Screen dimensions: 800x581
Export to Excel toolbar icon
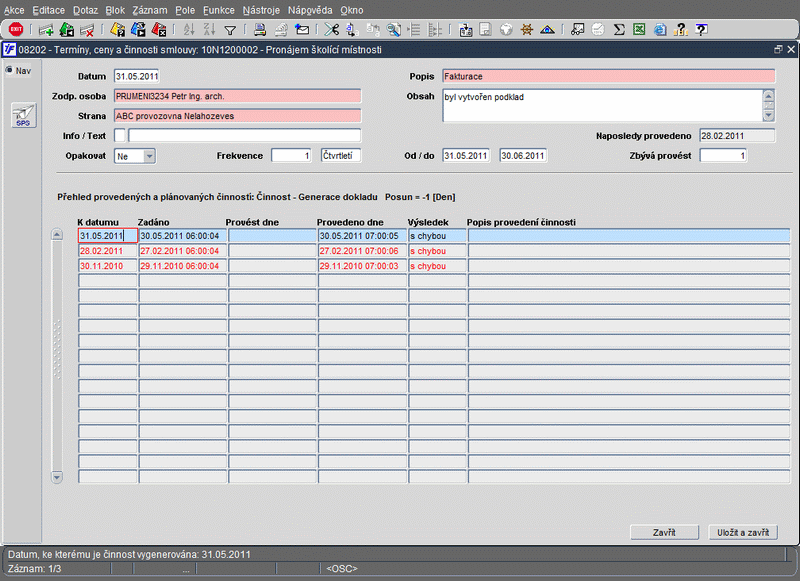[x=639, y=30]
